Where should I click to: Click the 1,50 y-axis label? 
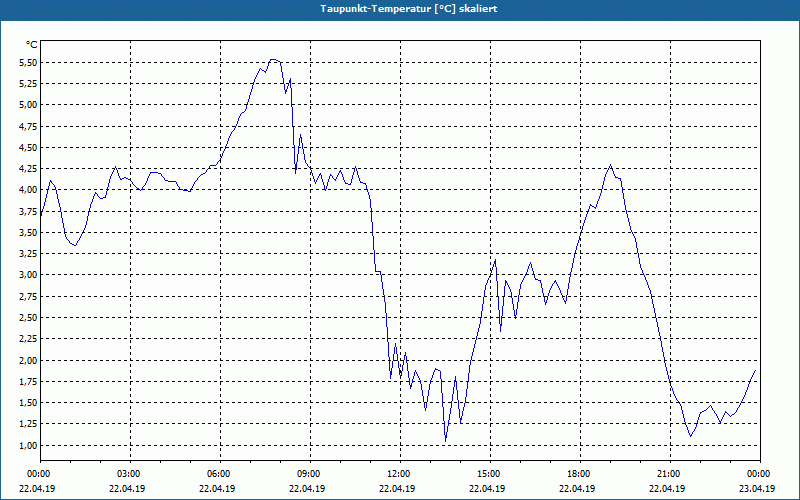[28, 403]
